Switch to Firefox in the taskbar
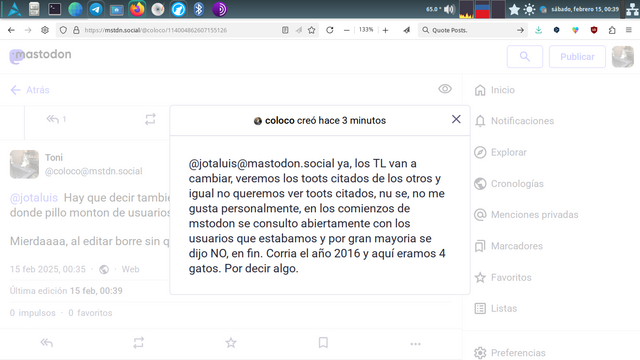The height and width of the screenshot is (360, 640). [x=137, y=9]
